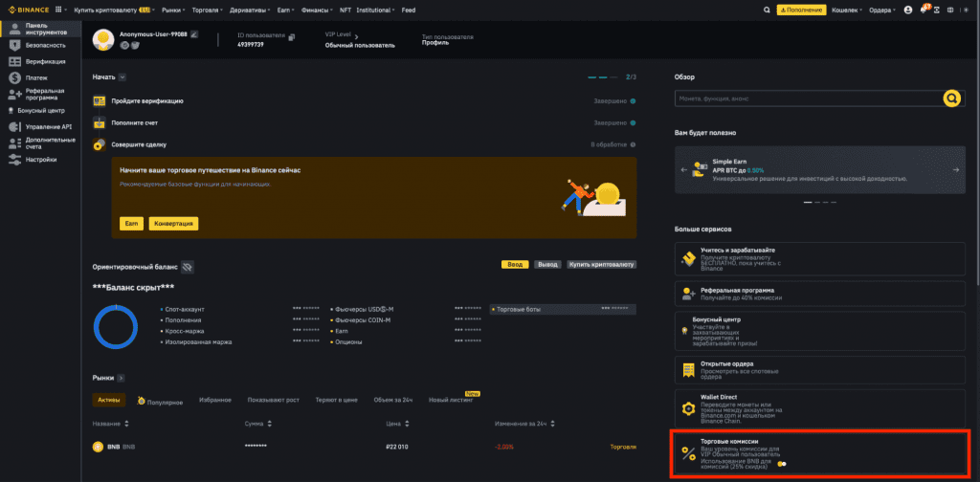Open the Ордера dropdown menu
This screenshot has height=482, width=980.
pos(882,10)
